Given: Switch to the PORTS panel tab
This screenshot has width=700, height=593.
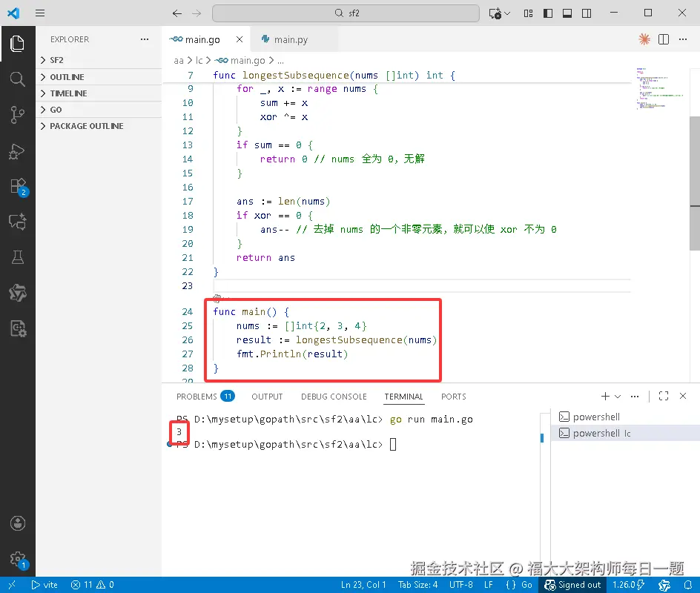Looking at the screenshot, I should tap(454, 397).
